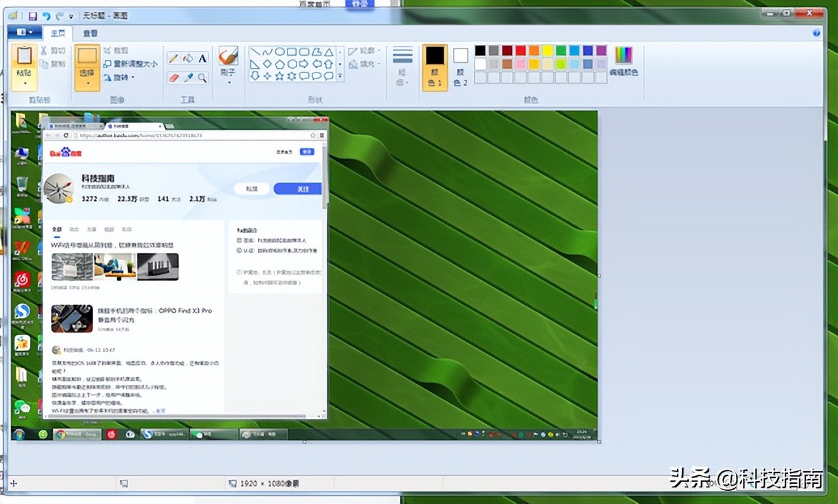The image size is (838, 504).
Task: Switch to the 查看 (View) tab
Action: pos(90,33)
